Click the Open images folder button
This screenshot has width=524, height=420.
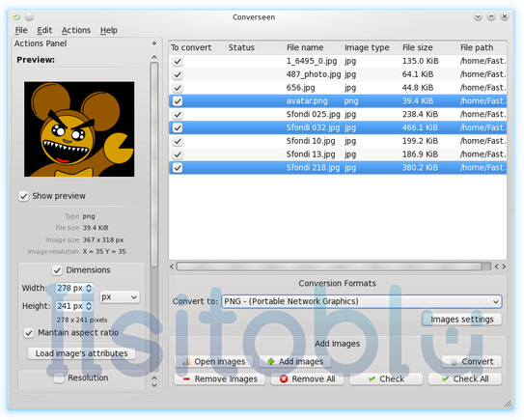tap(213, 361)
